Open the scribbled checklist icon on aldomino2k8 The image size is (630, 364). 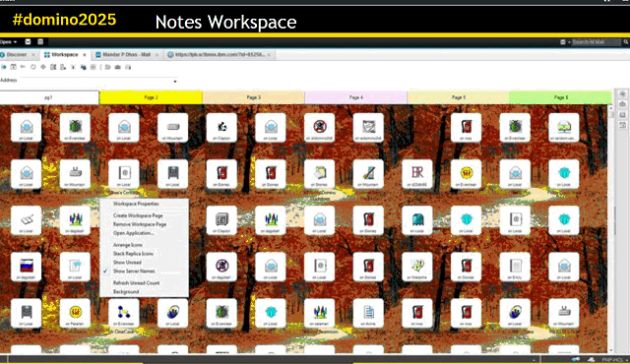point(368,128)
